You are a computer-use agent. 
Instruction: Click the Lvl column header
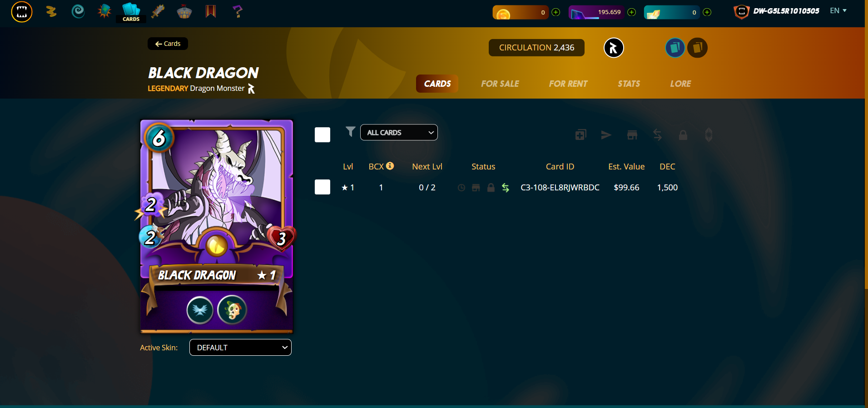[x=348, y=166]
